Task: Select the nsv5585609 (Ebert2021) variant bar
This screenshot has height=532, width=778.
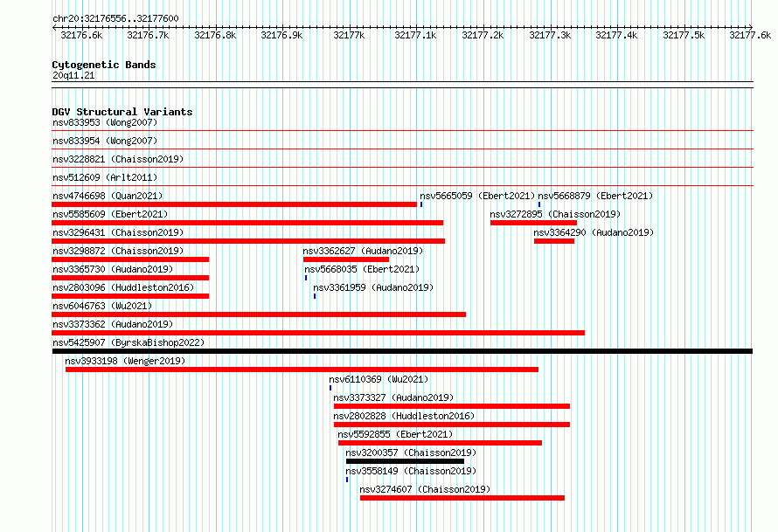Action: [x=247, y=223]
